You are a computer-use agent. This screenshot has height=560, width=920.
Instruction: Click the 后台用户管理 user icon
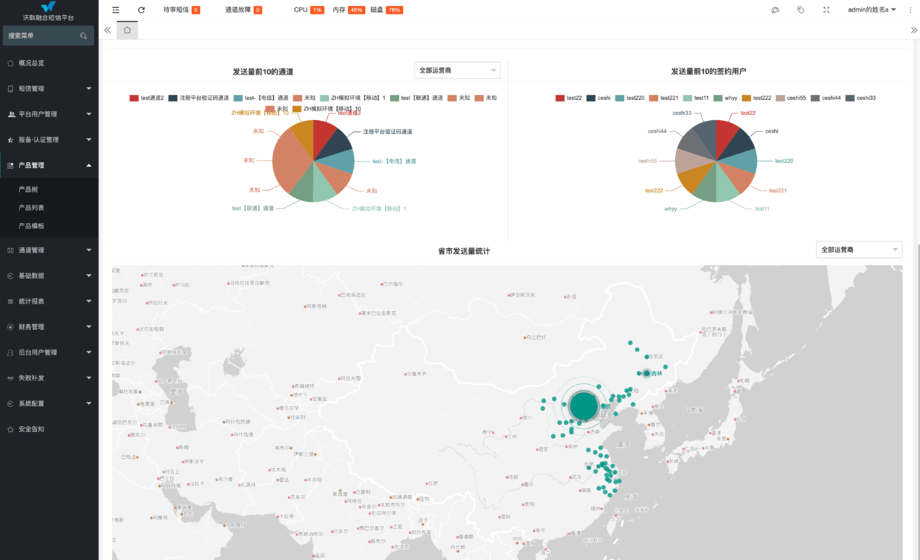(x=11, y=353)
